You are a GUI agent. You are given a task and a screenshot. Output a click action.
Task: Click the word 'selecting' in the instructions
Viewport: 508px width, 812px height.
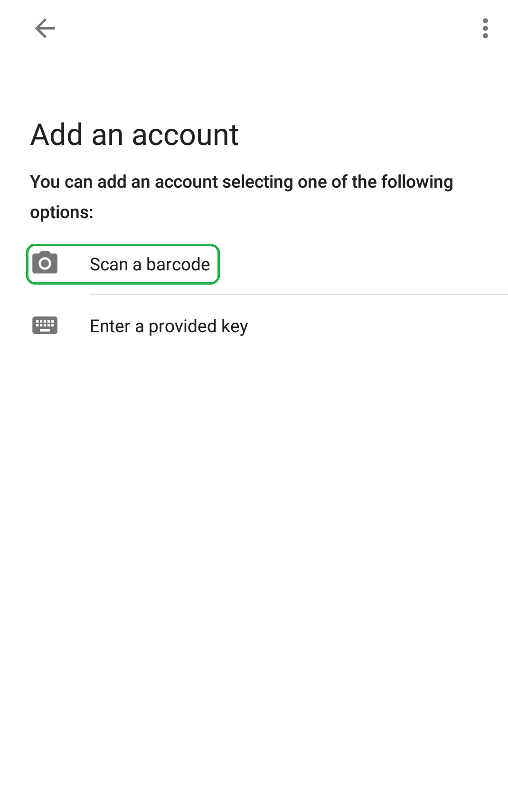point(257,182)
